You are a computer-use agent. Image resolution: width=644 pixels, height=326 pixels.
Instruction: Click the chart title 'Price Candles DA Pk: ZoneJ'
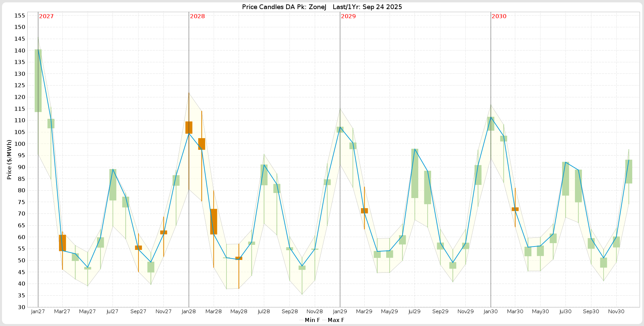point(284,7)
